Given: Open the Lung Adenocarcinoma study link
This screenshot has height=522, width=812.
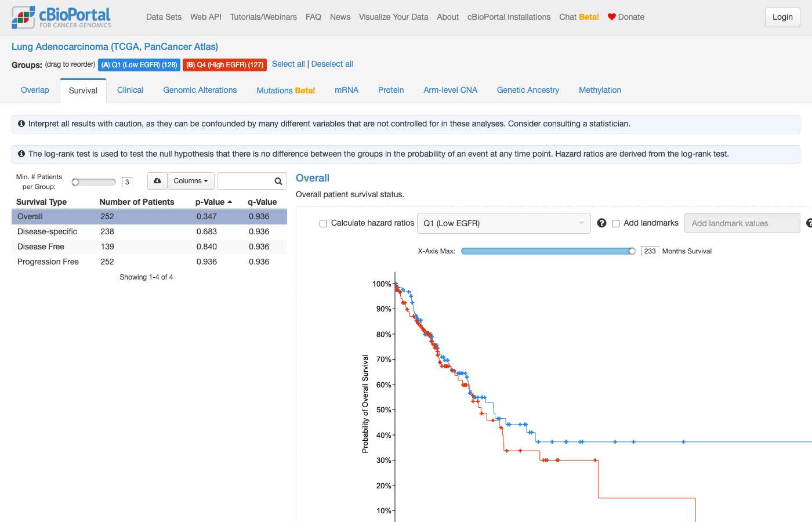Looking at the screenshot, I should 115,46.
